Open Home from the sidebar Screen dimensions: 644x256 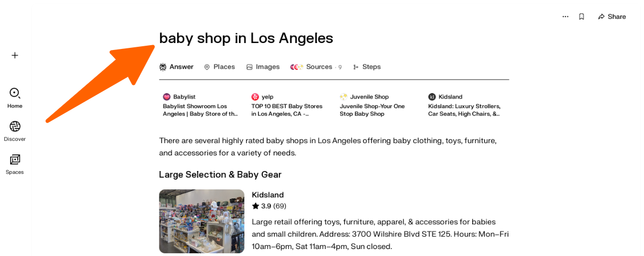(15, 97)
